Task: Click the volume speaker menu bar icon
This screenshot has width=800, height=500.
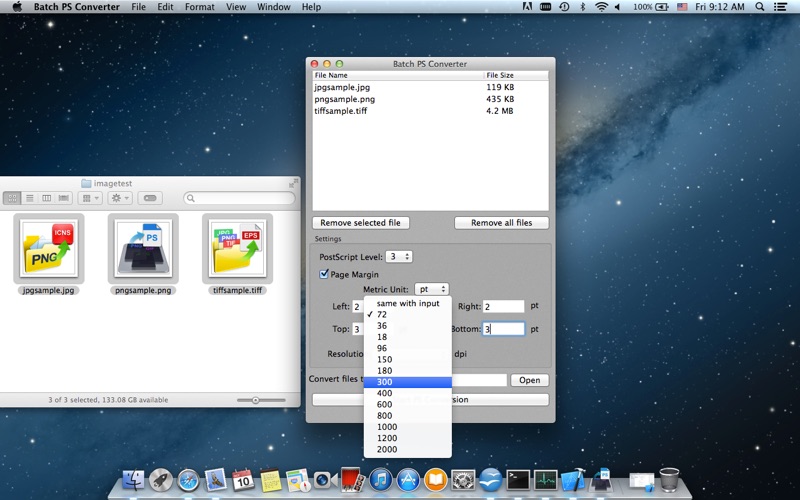Action: pyautogui.click(x=617, y=7)
